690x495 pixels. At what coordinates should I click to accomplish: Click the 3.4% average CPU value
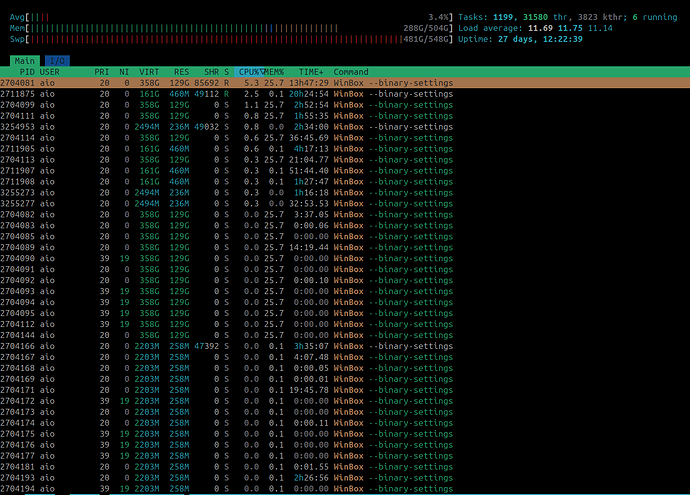pos(438,17)
